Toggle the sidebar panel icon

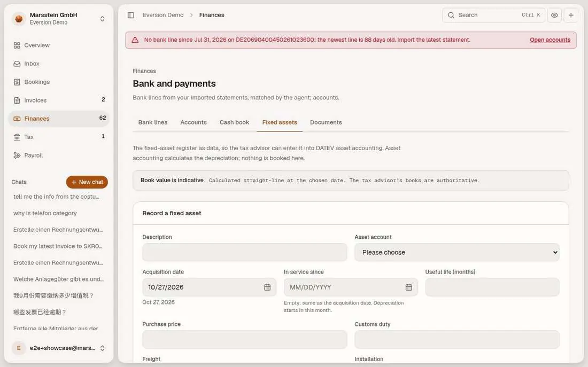pyautogui.click(x=131, y=15)
